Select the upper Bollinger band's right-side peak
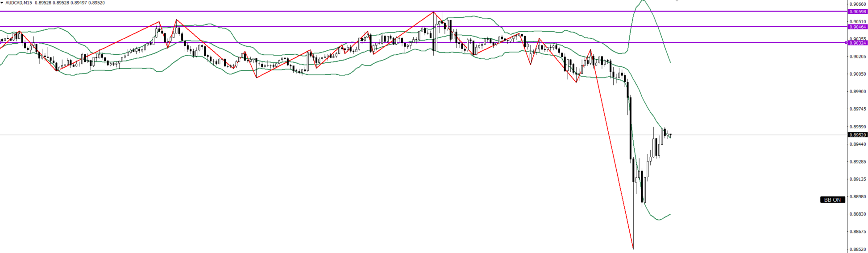Viewport: 868px width, 253px height. click(x=643, y=1)
